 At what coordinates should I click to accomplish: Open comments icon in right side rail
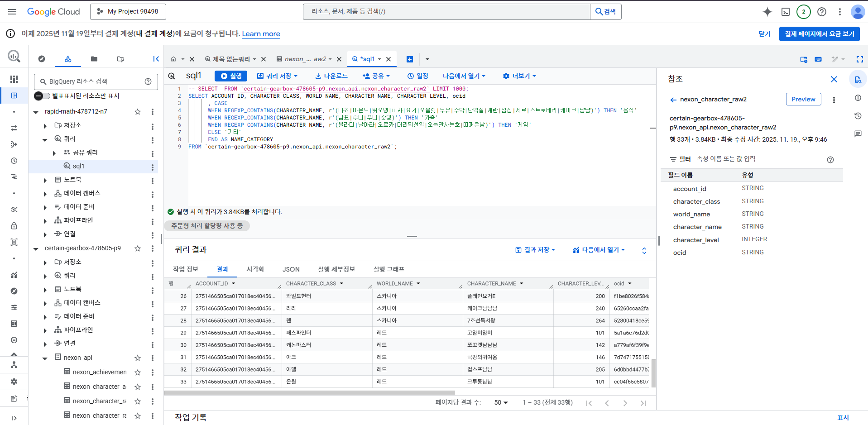pos(858,134)
